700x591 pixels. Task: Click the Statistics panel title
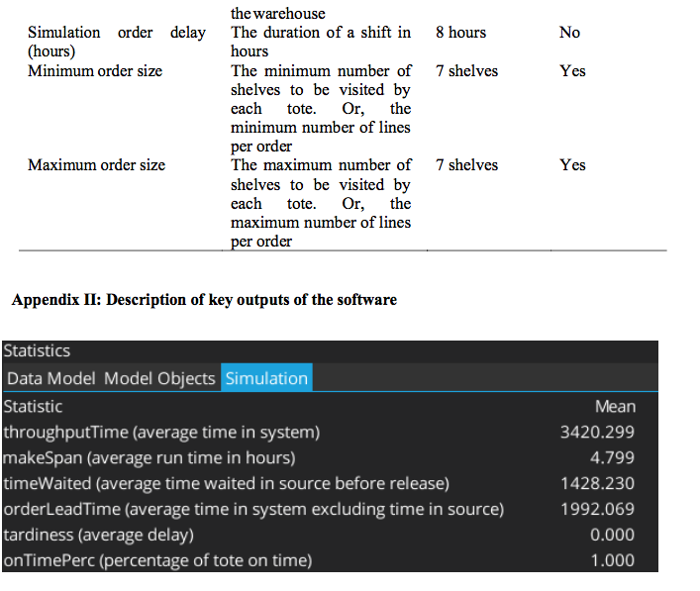click(x=37, y=350)
